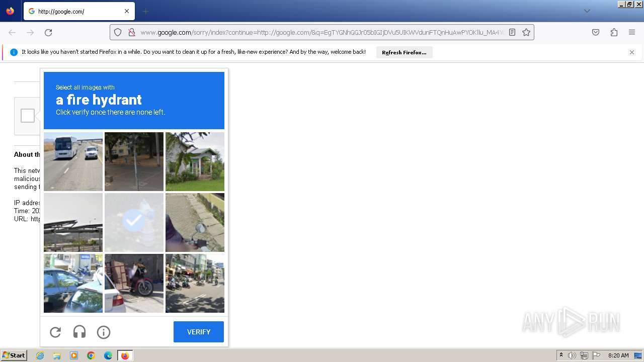Open a new tab with plus button

(145, 11)
